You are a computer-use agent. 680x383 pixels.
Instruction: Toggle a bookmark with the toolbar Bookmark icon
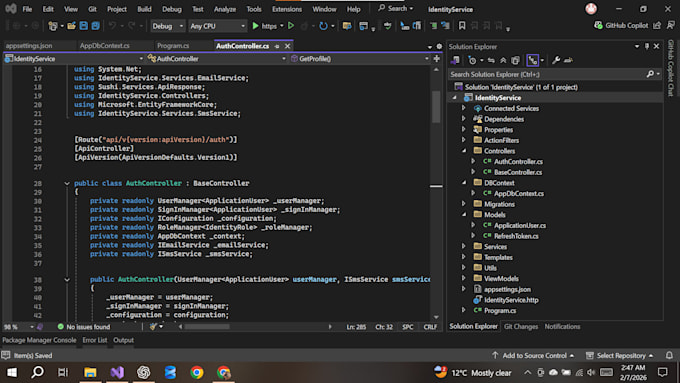tap(462, 26)
